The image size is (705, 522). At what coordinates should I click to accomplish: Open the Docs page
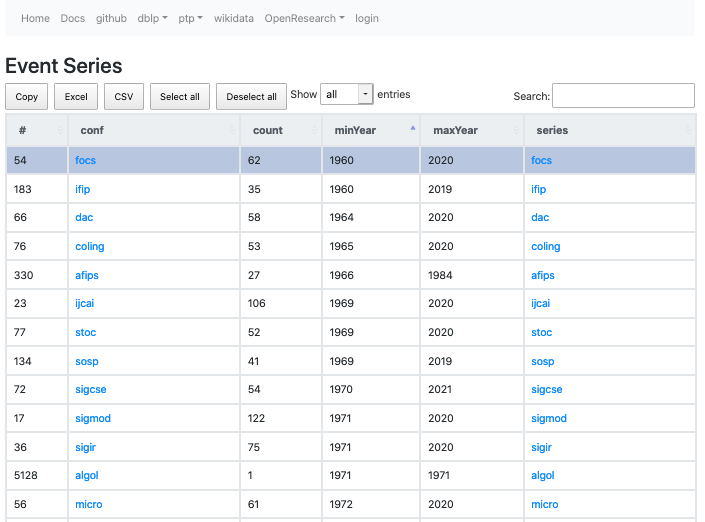pyautogui.click(x=73, y=18)
